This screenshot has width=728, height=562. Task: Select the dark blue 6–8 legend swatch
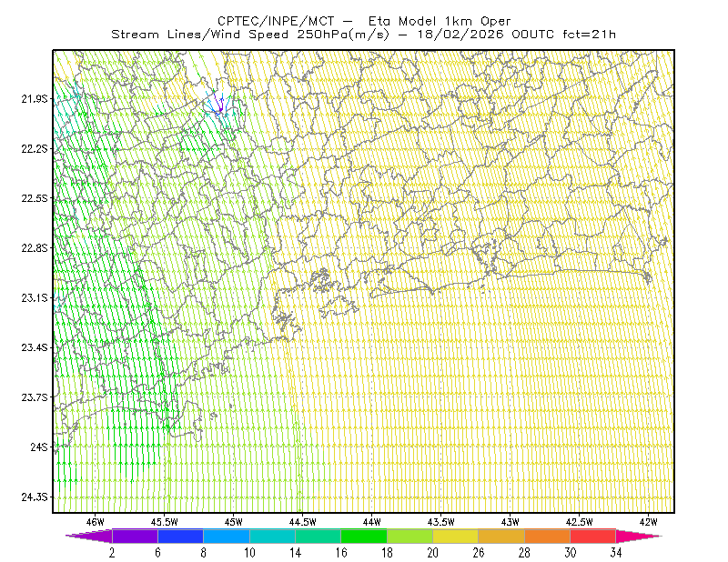pos(180,536)
